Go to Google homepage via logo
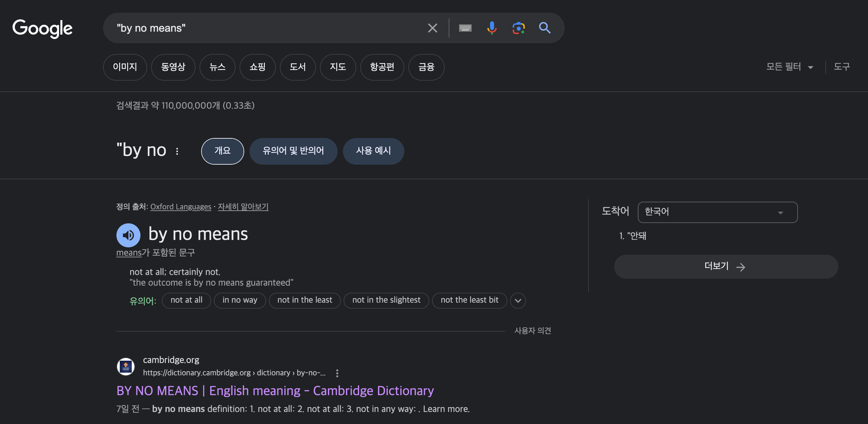 pos(42,28)
